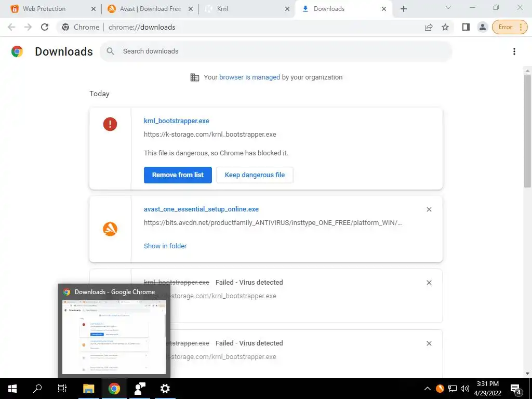Screen dimensions: 532x399
Task: Open the taskbar app beside Chrome
Action: pyautogui.click(x=139, y=389)
